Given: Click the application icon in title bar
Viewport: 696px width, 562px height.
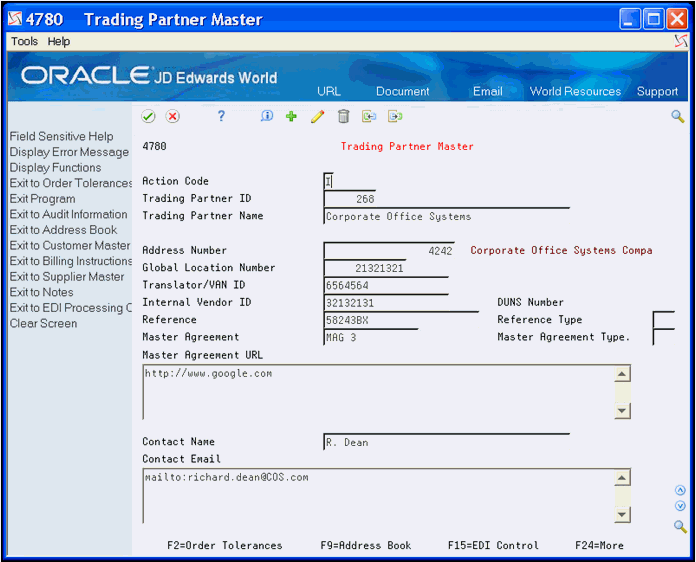Looking at the screenshot, I should pyautogui.click(x=15, y=19).
